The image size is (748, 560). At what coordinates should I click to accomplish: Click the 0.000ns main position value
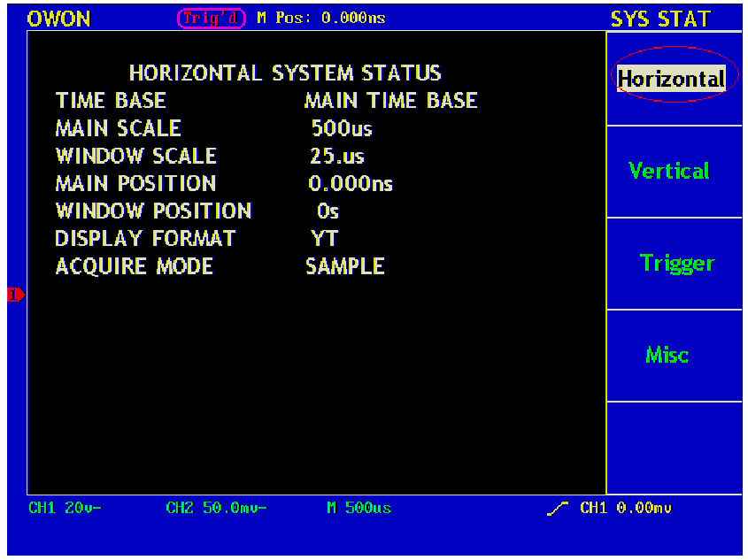tap(351, 183)
